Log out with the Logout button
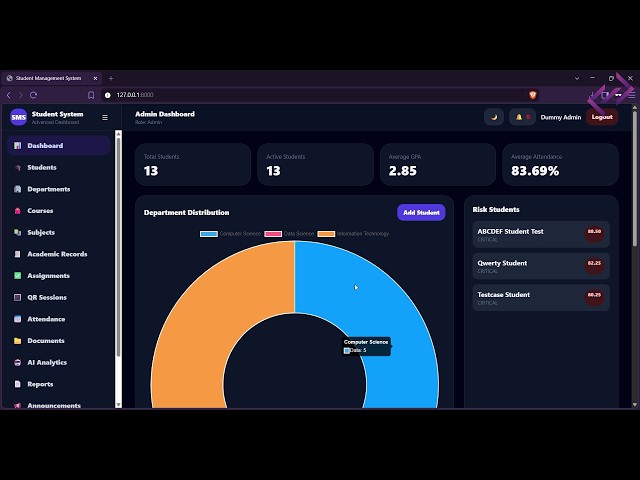The image size is (640, 480). (x=602, y=117)
